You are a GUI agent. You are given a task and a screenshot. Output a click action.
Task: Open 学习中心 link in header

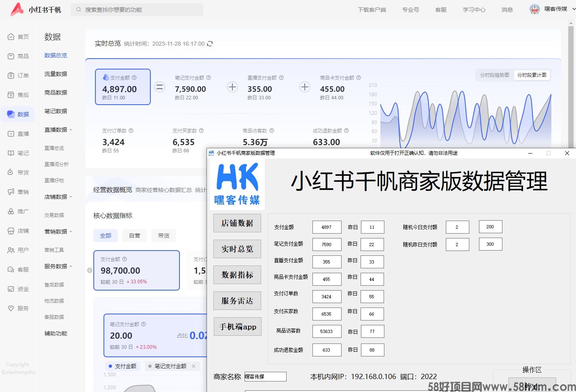(x=474, y=10)
